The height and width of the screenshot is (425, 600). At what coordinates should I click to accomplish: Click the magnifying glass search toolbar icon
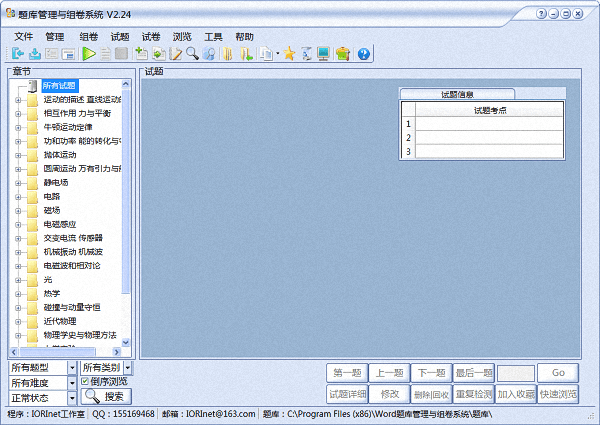click(x=192, y=53)
